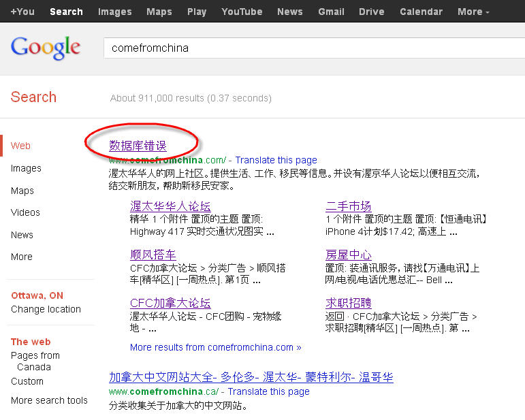Select News filter in left sidebar

coord(22,235)
